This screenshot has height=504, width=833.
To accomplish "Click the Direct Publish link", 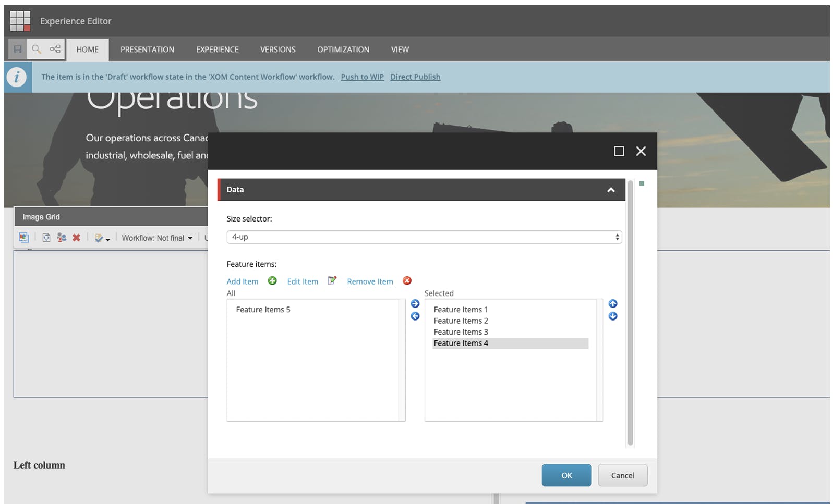I will pos(415,77).
